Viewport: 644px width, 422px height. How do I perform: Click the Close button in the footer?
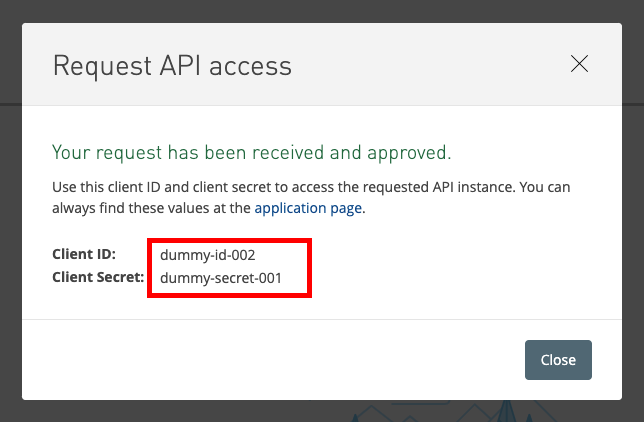558,360
